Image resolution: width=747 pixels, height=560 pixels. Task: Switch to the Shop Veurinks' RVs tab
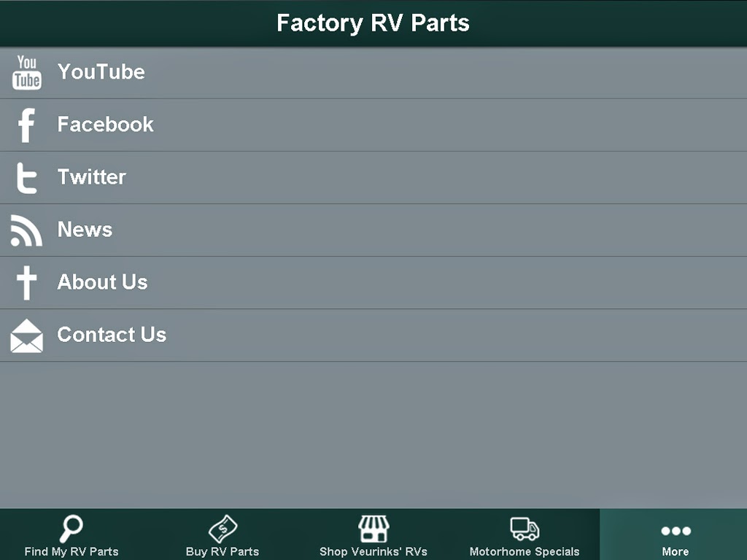click(373, 536)
